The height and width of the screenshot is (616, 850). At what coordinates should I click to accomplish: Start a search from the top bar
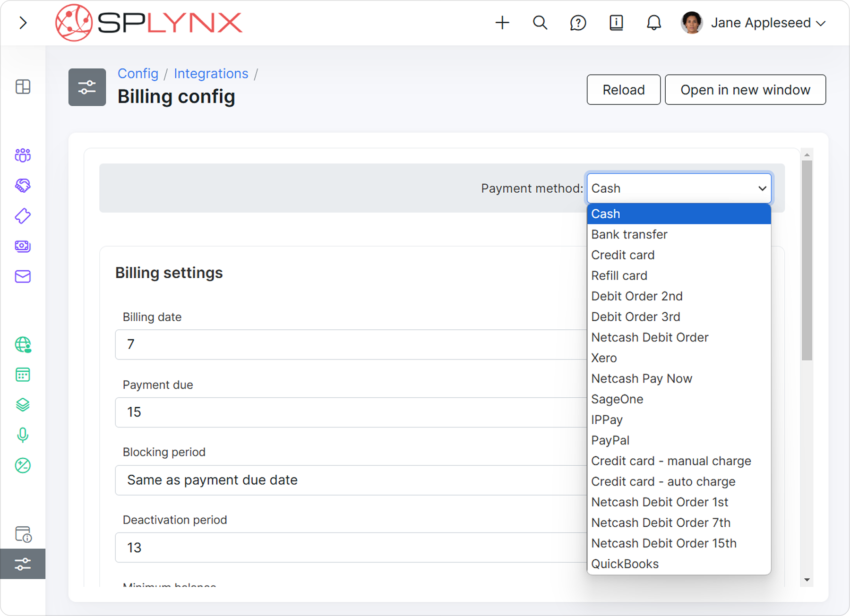[540, 22]
